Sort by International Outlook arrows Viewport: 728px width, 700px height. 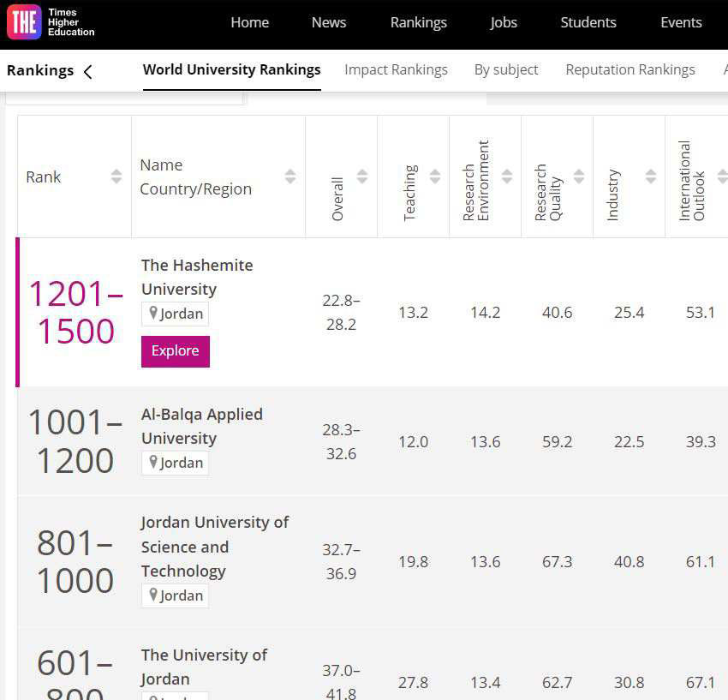click(x=721, y=176)
